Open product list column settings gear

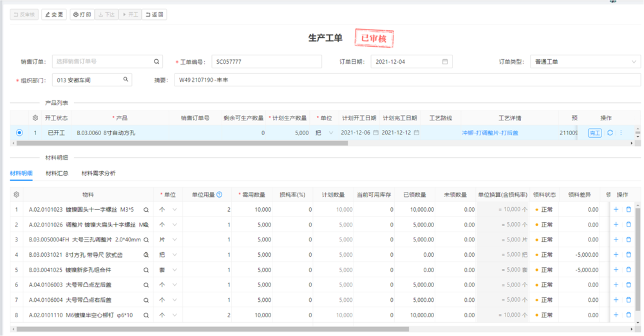(35, 118)
